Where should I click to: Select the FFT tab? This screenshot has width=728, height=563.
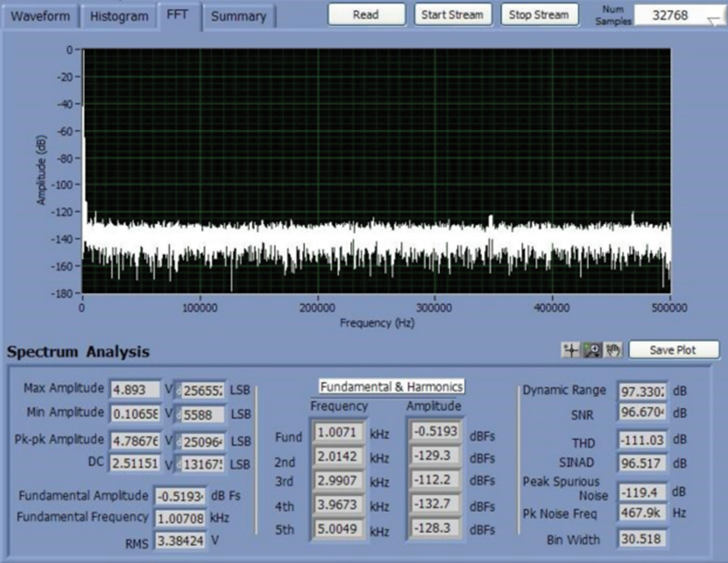point(177,15)
